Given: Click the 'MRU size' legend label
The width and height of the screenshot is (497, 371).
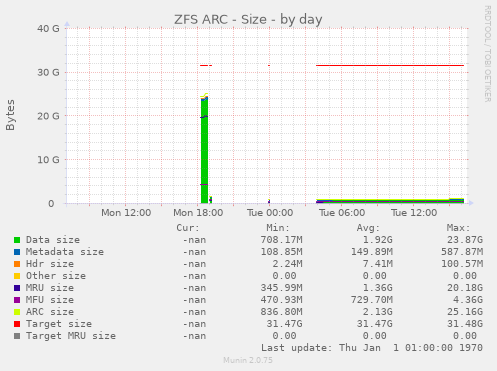Looking at the screenshot, I should tap(50, 288).
